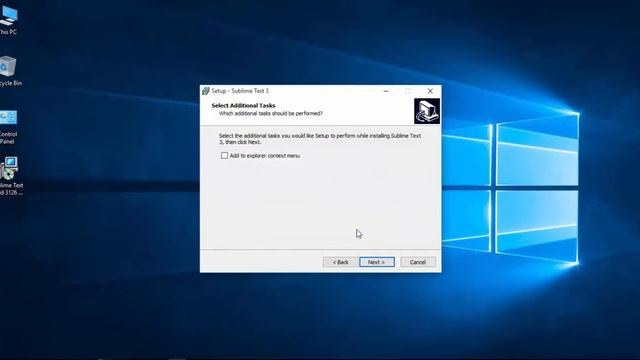The image size is (640, 360).
Task: Cancel the Sublime Text 3 setup
Action: click(x=418, y=262)
